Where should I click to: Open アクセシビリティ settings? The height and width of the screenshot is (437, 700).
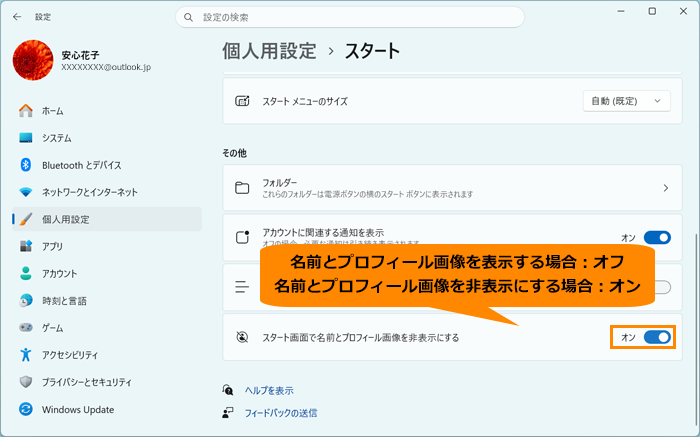pos(107,355)
